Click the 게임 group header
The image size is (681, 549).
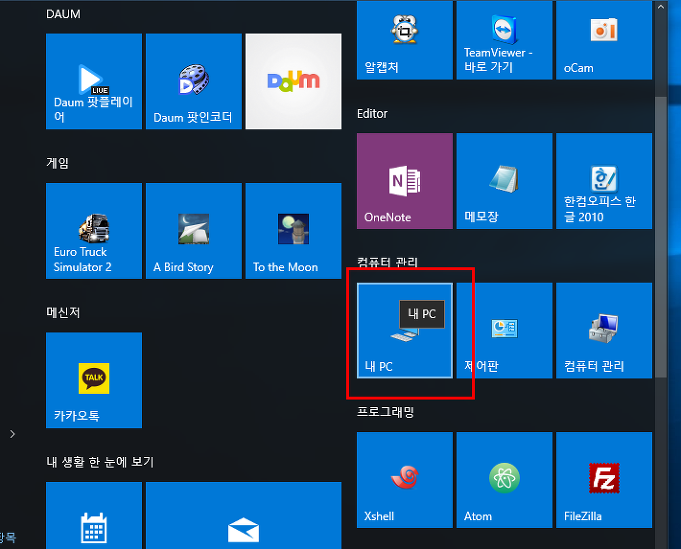(x=57, y=163)
